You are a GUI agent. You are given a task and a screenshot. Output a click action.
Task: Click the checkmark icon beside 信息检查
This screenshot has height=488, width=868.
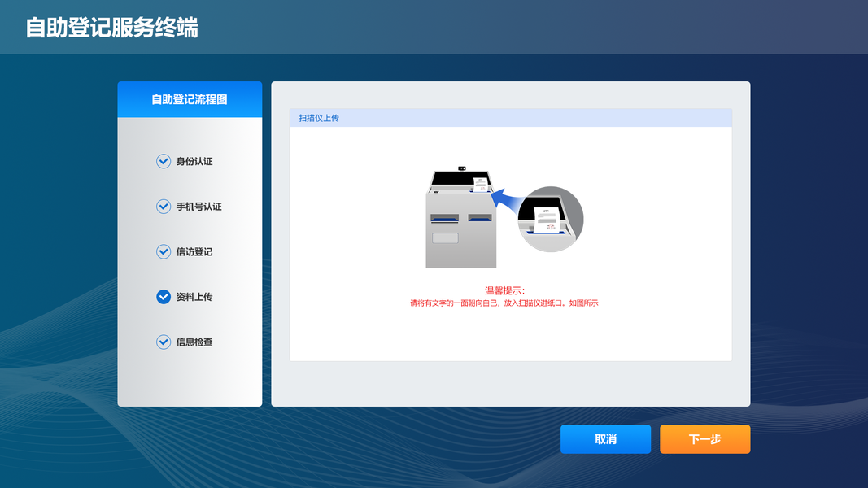(x=164, y=342)
